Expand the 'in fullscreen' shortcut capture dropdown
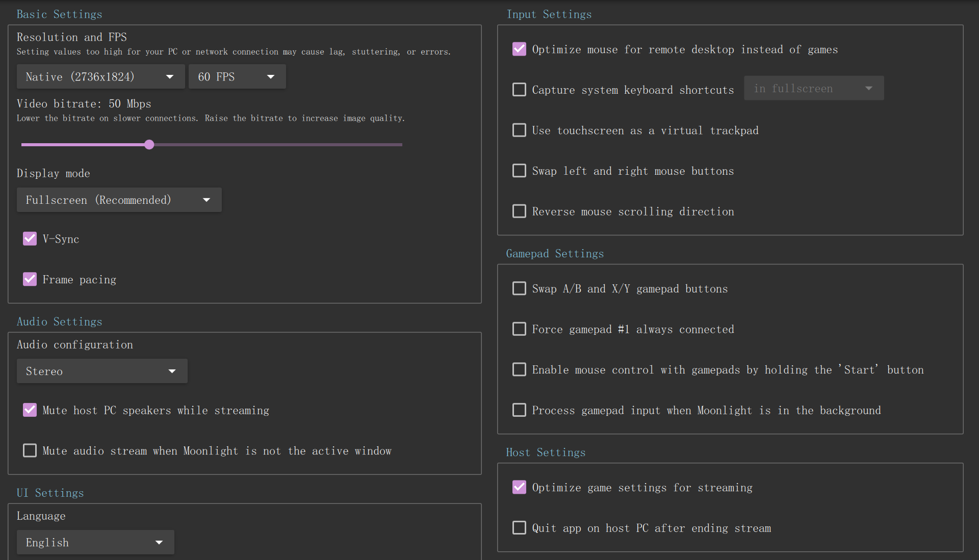Screen dimensions: 979x560 pos(813,88)
